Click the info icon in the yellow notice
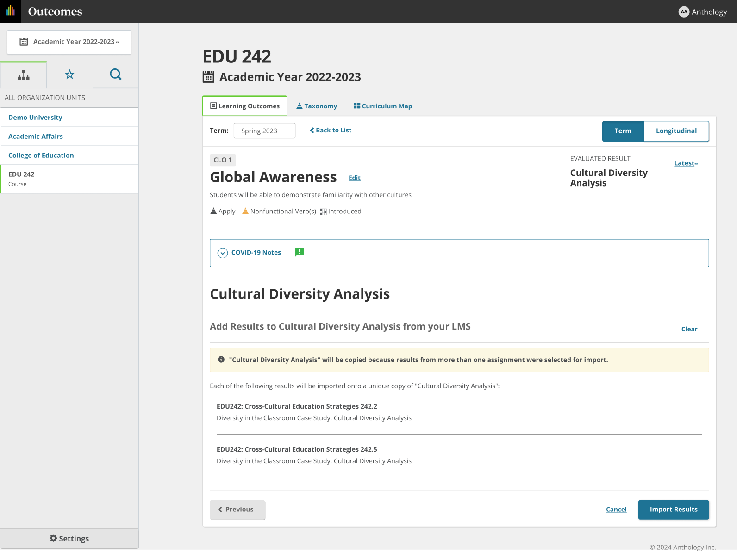Image resolution: width=737 pixels, height=560 pixels. coord(221,360)
